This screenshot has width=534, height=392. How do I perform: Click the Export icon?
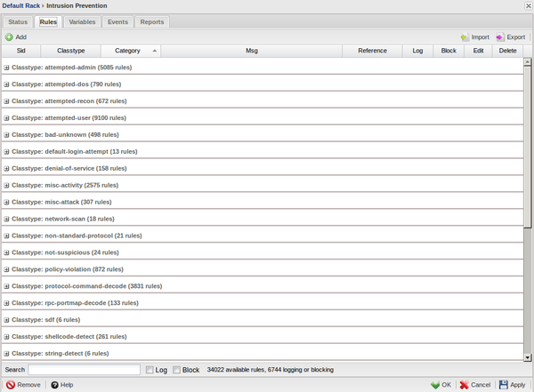click(x=500, y=37)
